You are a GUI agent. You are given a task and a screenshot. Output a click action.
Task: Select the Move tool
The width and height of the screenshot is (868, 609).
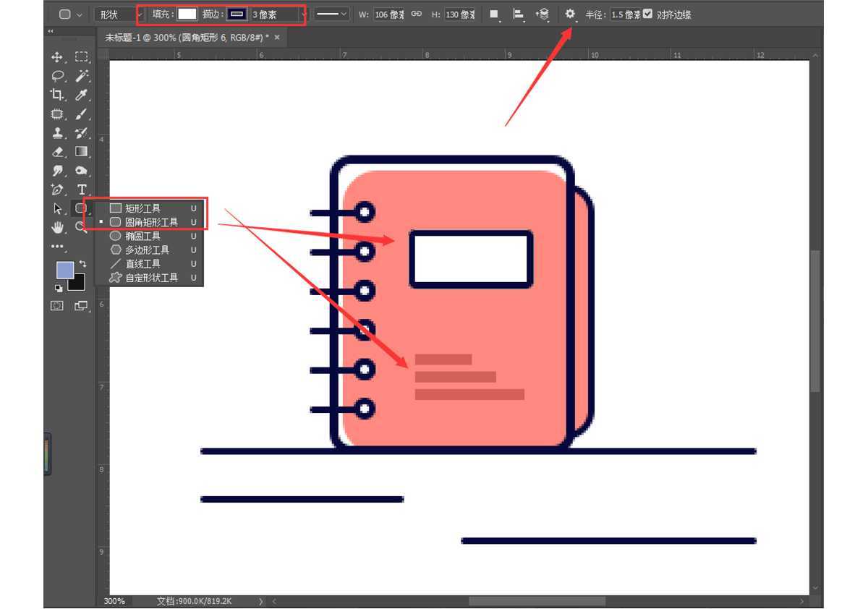click(x=57, y=57)
